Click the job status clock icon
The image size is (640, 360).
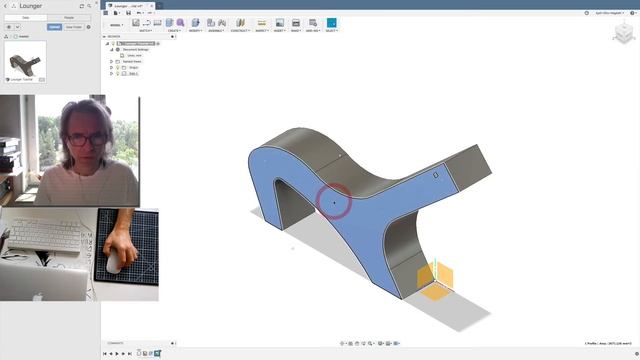point(587,13)
